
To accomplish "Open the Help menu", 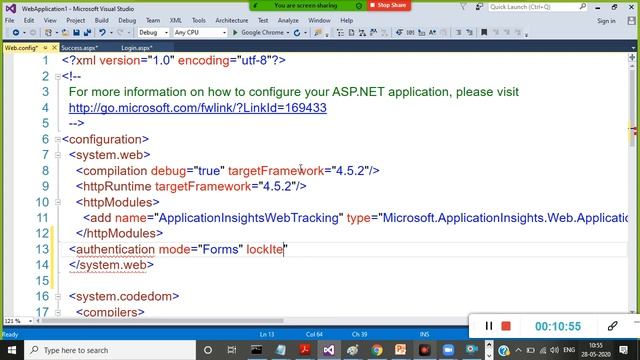I will coord(347,20).
